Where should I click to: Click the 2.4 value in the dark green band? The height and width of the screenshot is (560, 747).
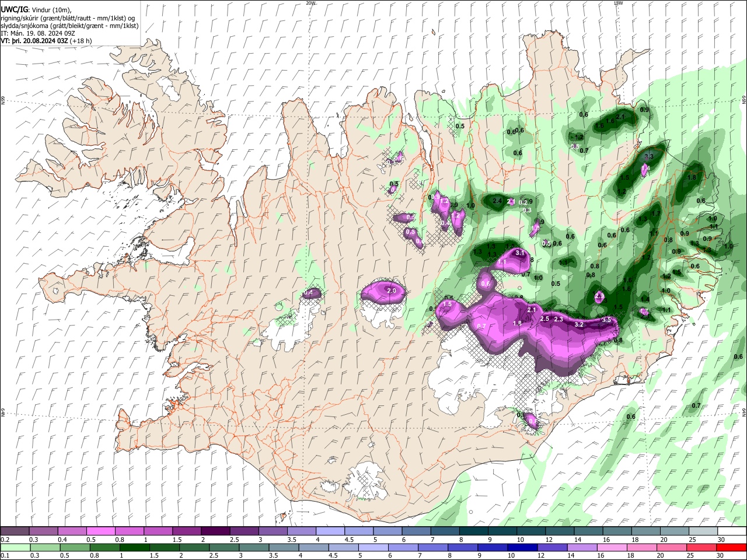pos(497,201)
